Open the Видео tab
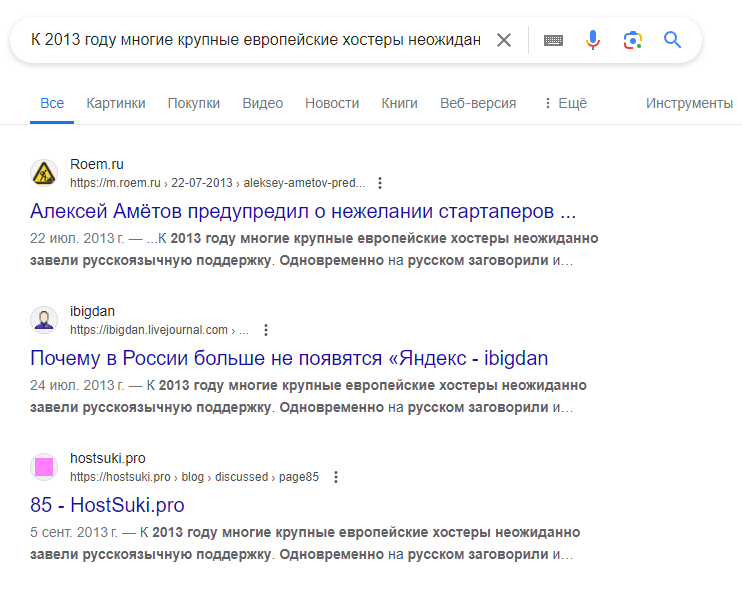 [x=263, y=103]
